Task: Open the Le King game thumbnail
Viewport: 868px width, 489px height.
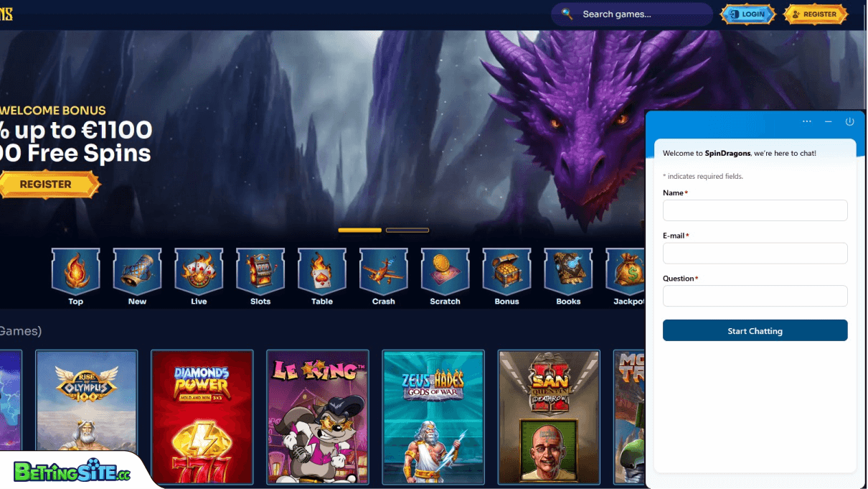Action: 318,416
